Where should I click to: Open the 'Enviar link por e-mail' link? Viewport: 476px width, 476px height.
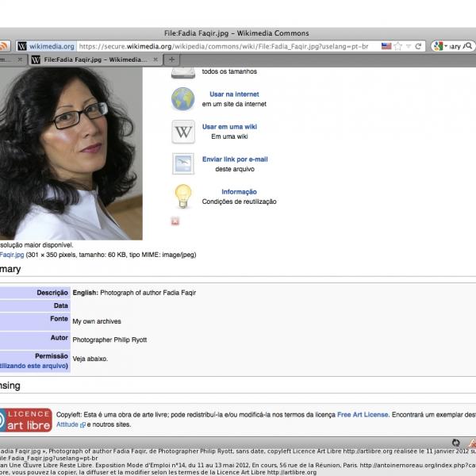pos(235,159)
